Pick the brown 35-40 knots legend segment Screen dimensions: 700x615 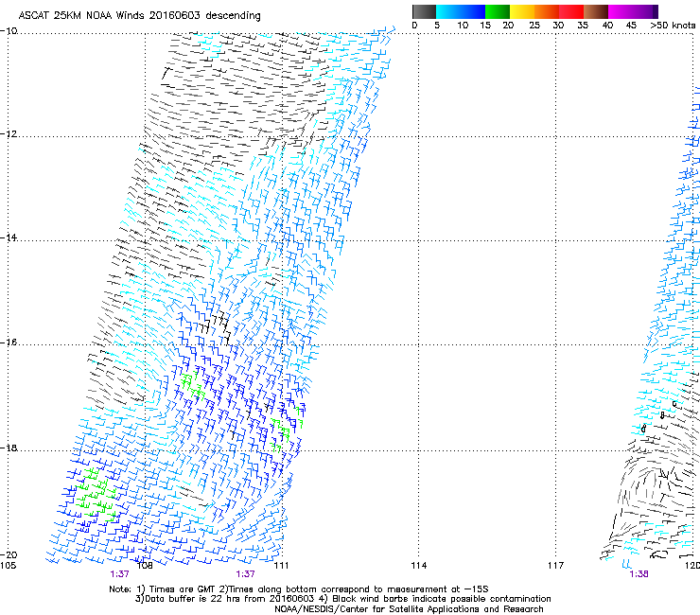[x=596, y=11]
